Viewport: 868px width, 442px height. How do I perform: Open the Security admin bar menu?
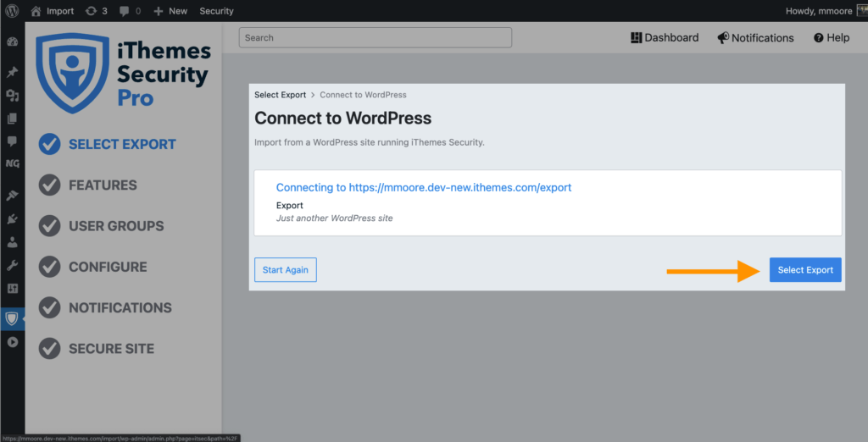pos(216,10)
